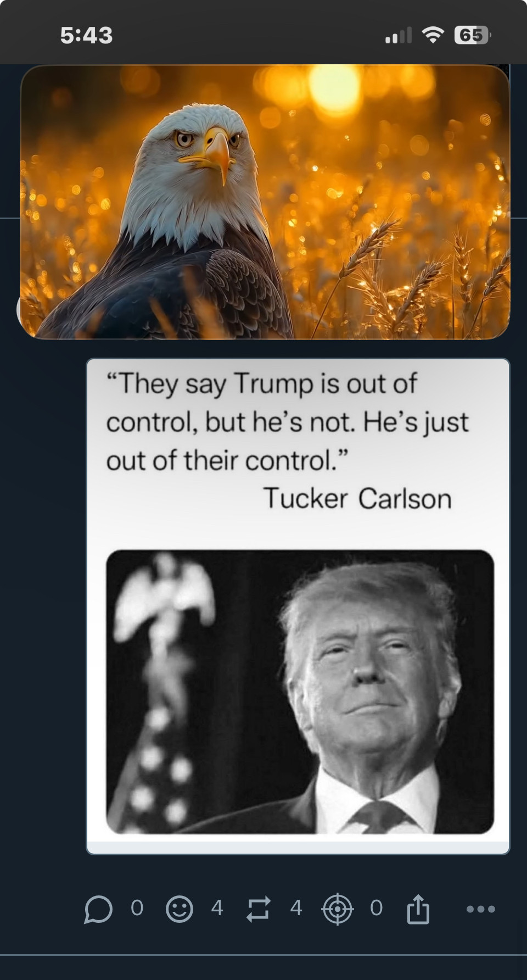Viewport: 527px width, 980px height.
Task: Open the three-dot more options menu
Action: tap(481, 909)
